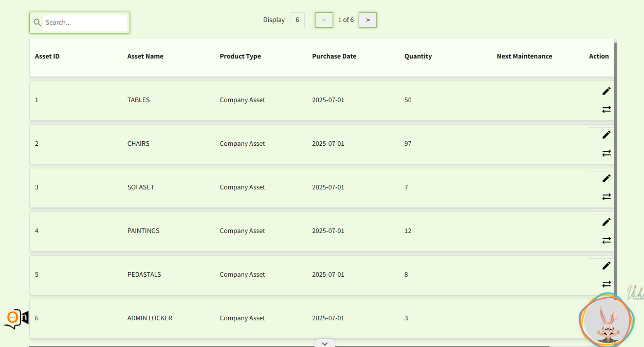Change the Display rows count box
This screenshot has height=347, width=644.
tap(297, 20)
